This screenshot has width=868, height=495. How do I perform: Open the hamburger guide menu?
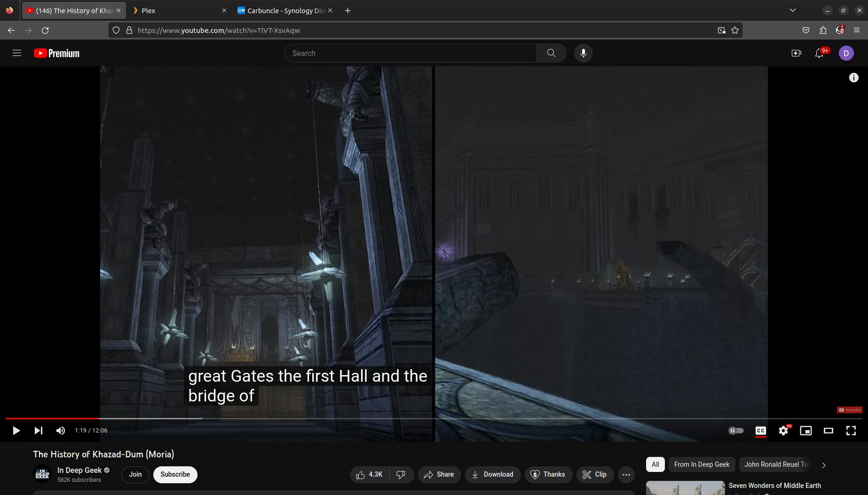[17, 53]
